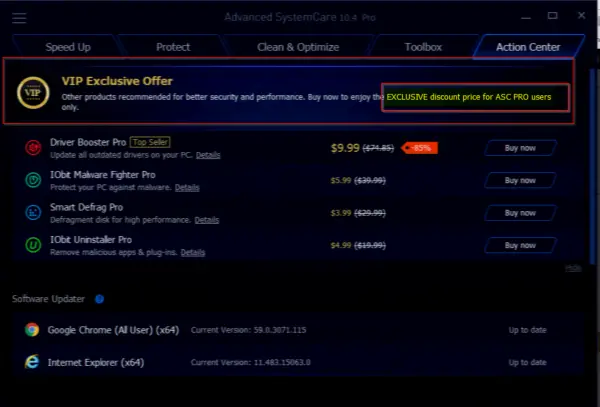The image size is (600, 407).
Task: Click the Top Seller badge
Action: [150, 142]
